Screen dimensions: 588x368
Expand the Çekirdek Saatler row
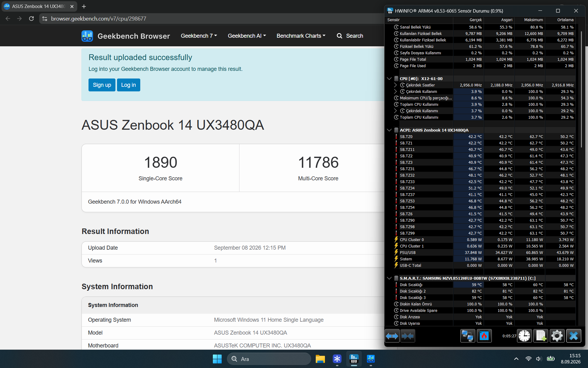click(395, 85)
